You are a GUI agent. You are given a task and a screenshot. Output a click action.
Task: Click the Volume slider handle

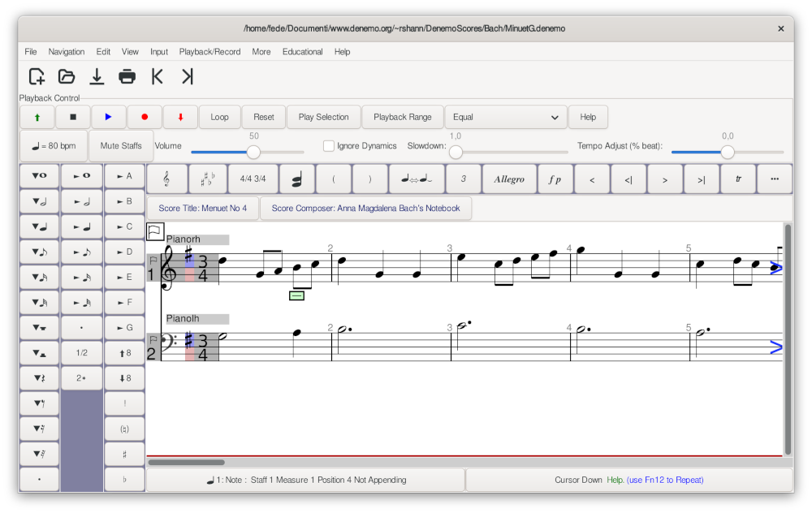(253, 152)
